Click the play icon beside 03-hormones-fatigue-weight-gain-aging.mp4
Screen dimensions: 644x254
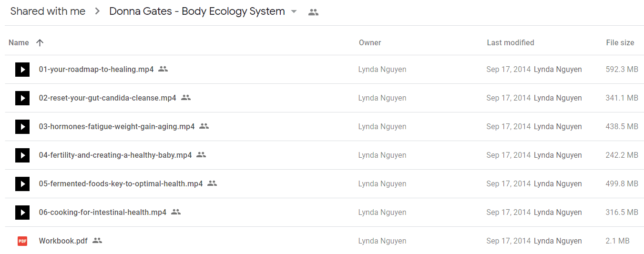(22, 127)
